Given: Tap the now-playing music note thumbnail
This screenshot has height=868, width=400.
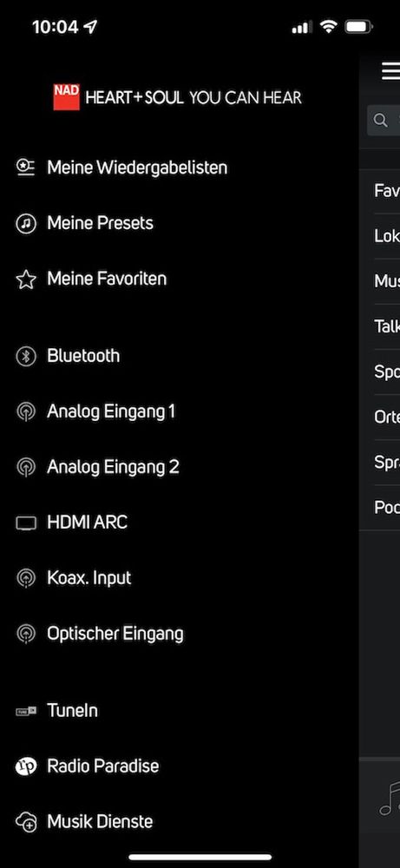Looking at the screenshot, I should 390,799.
